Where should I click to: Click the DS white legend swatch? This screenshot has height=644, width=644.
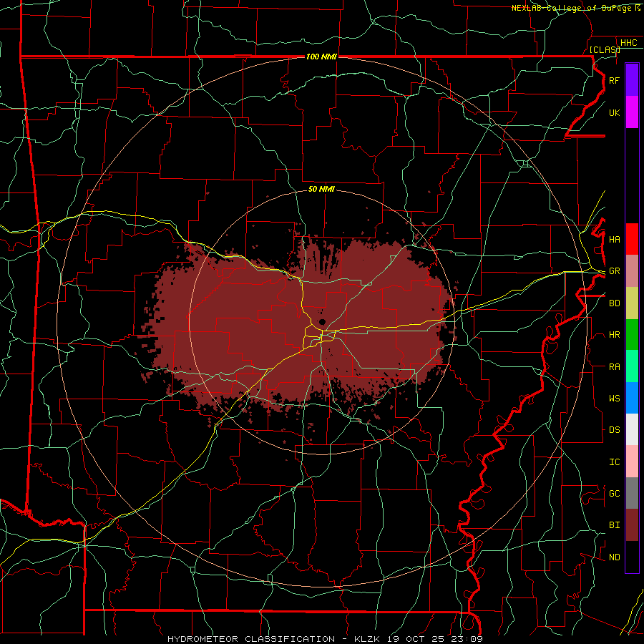pos(632,429)
